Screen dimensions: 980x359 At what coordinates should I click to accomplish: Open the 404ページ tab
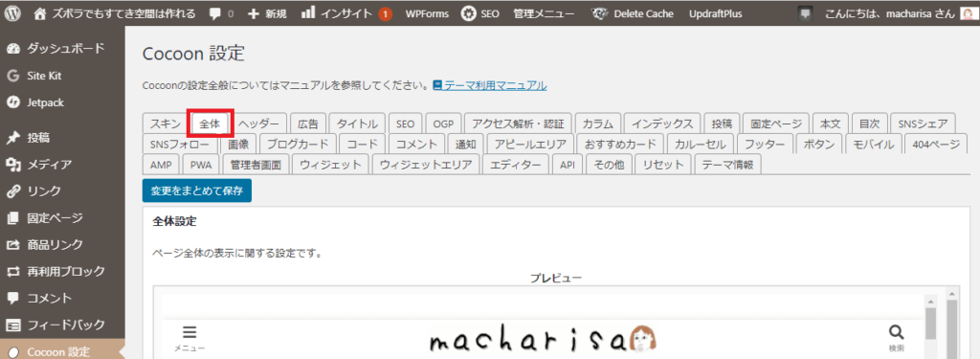click(x=936, y=144)
